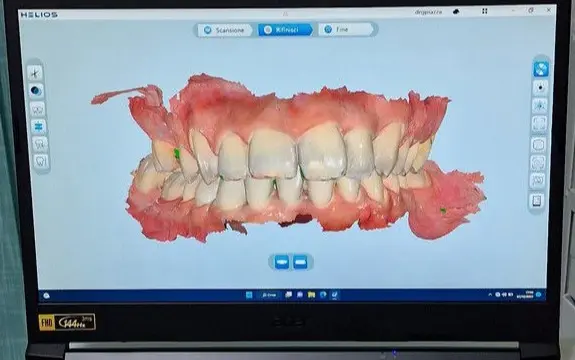Select the both-jaws teeth view icon
The image size is (575, 360).
[x=37, y=109]
